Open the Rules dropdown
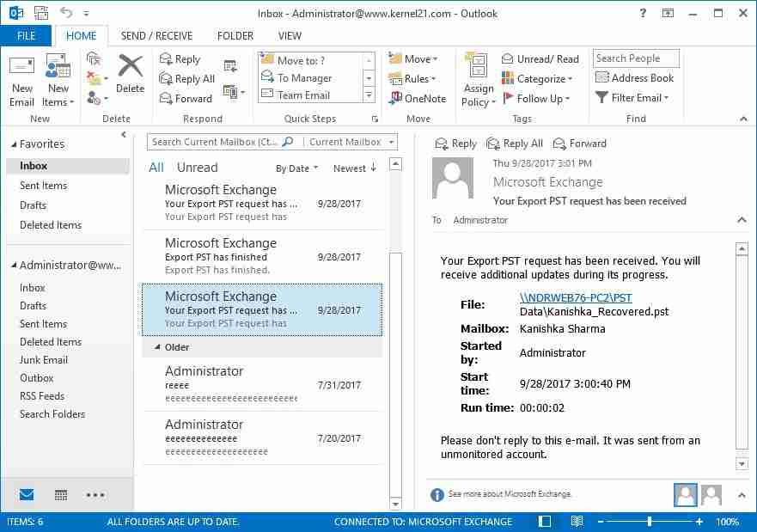 (x=412, y=79)
